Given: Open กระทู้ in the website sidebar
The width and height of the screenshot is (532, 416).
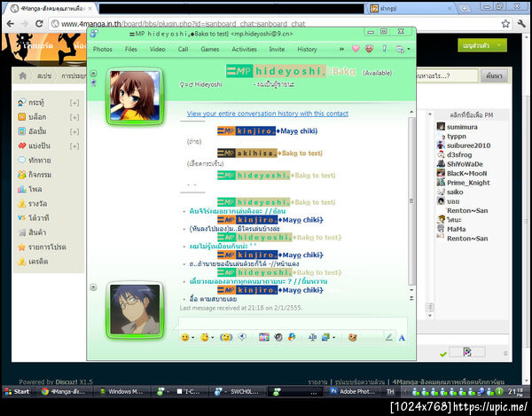Looking at the screenshot, I should point(36,103).
